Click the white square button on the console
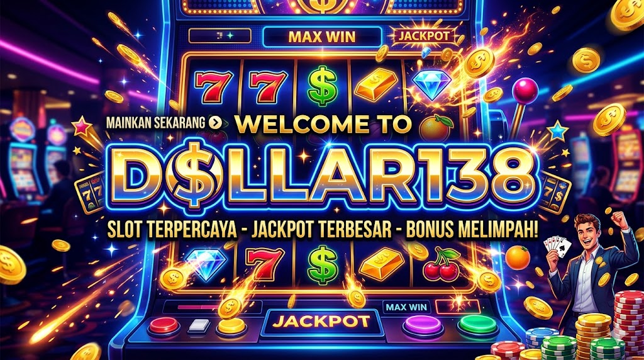 (x=199, y=326)
